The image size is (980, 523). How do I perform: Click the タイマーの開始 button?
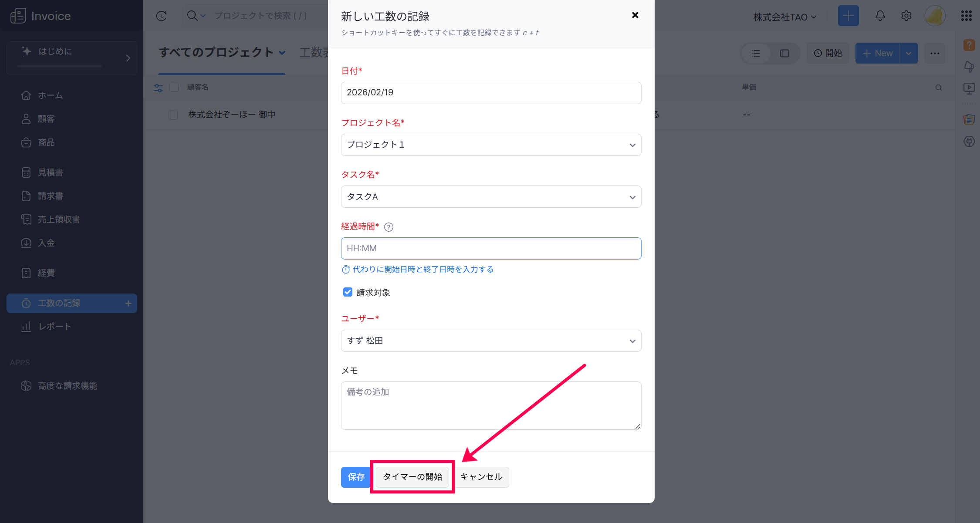pyautogui.click(x=412, y=477)
